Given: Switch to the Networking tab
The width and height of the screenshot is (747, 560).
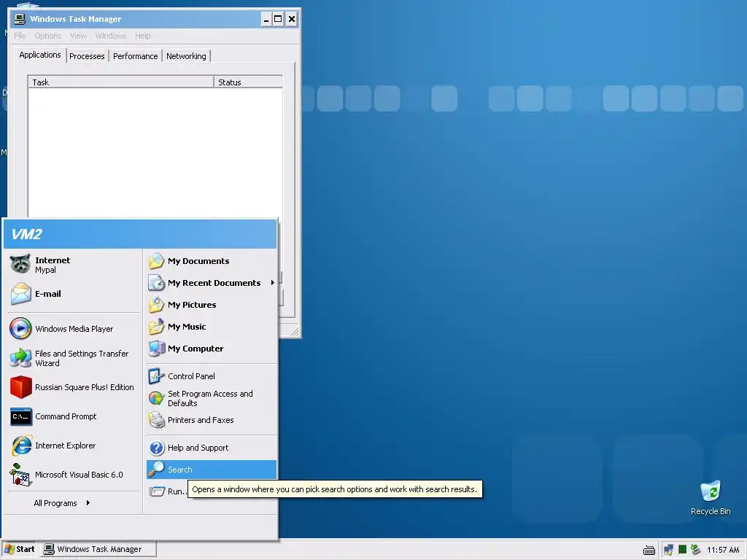Looking at the screenshot, I should 186,56.
